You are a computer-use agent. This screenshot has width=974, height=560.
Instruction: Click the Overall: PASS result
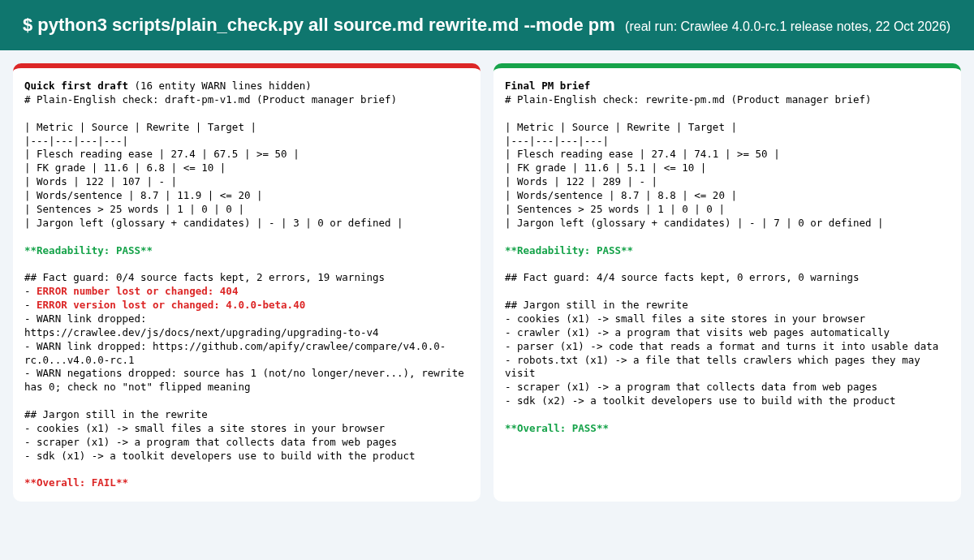[x=557, y=429]
